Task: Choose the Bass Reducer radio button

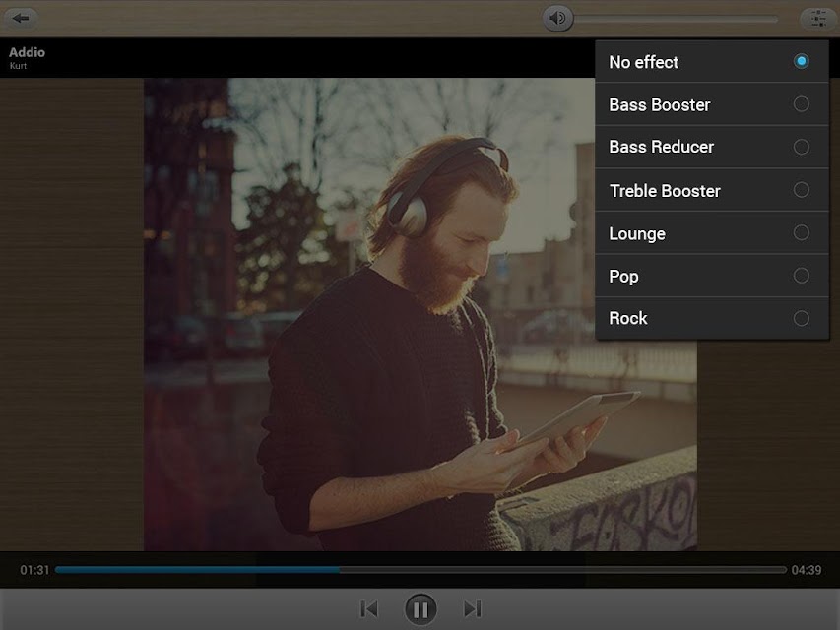Action: point(801,147)
